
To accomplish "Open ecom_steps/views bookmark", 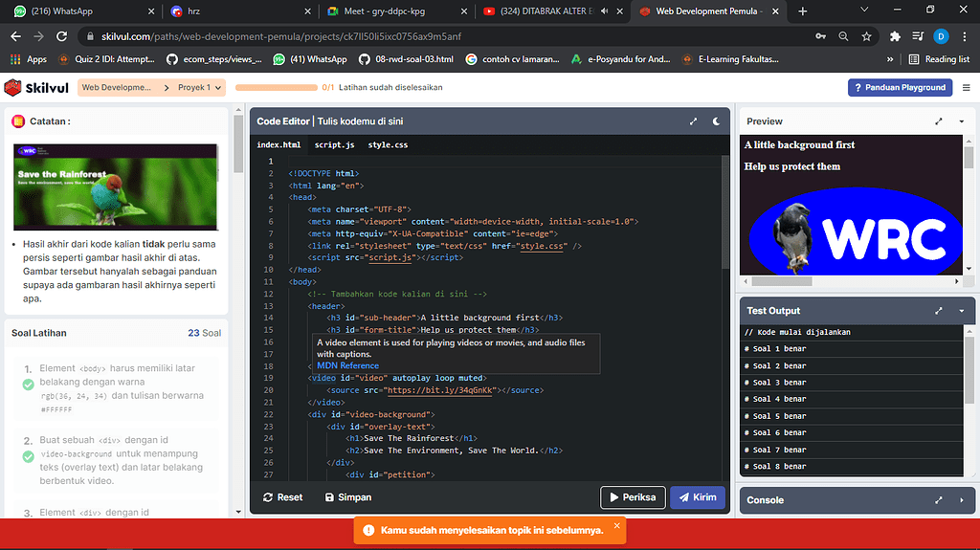I will point(214,59).
